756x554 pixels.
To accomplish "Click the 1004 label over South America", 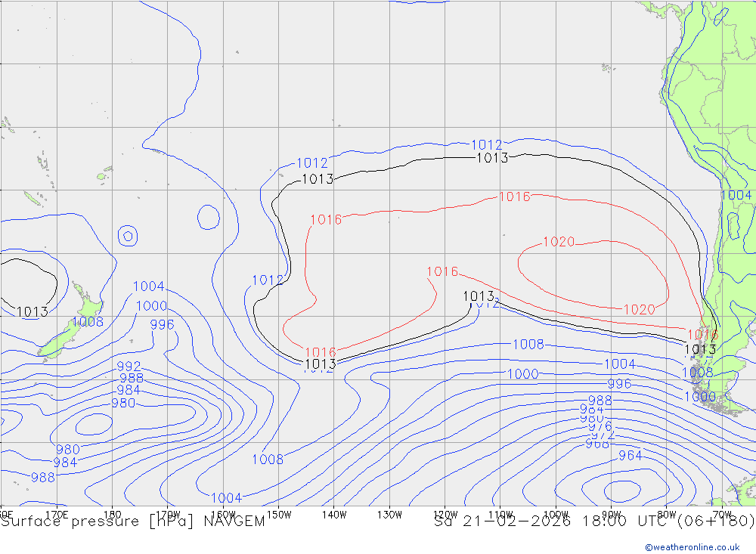I will coord(736,195).
